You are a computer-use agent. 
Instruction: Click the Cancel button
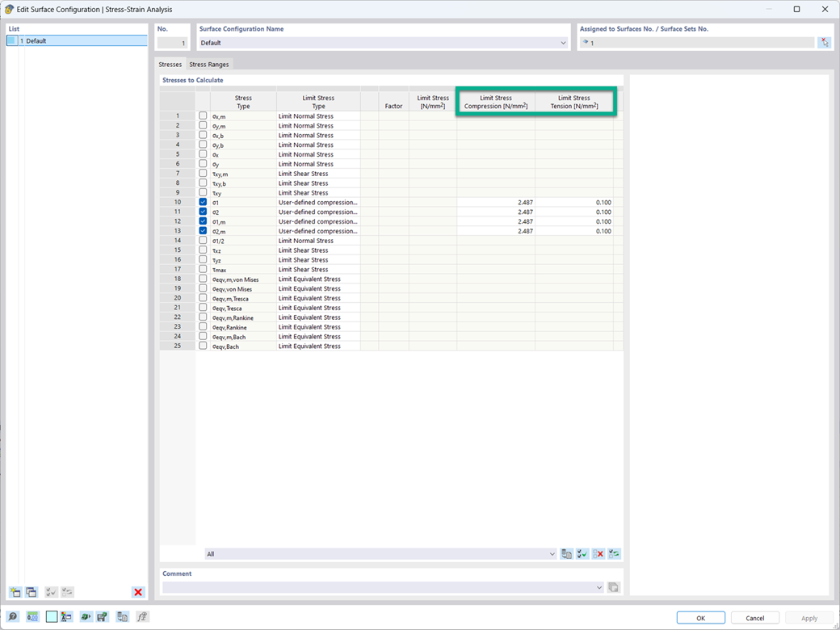755,618
